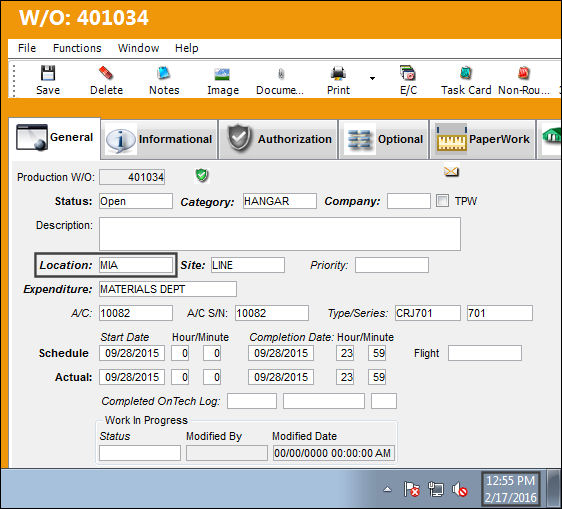Screen dimensions: 562x509
Task: Switch to the Authorization tab
Action: 278,139
